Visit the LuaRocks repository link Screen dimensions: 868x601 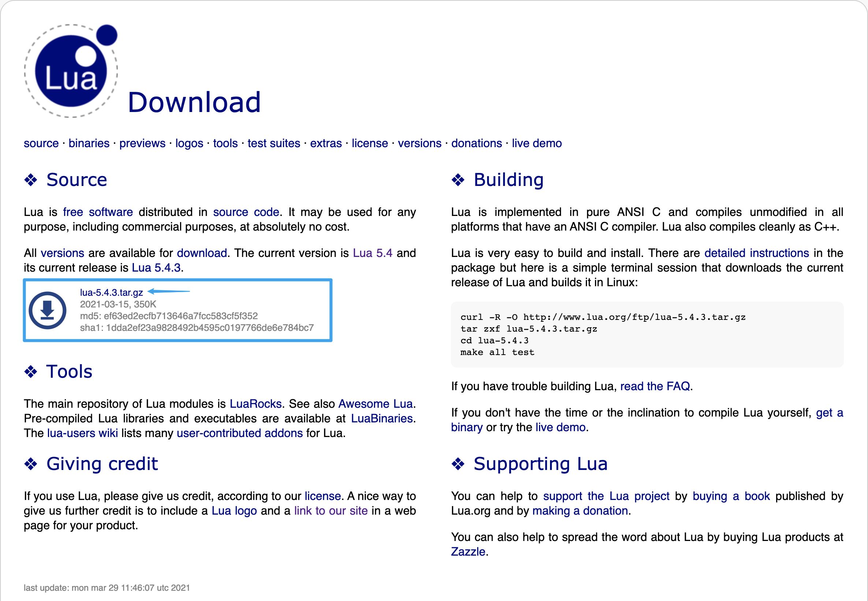255,404
